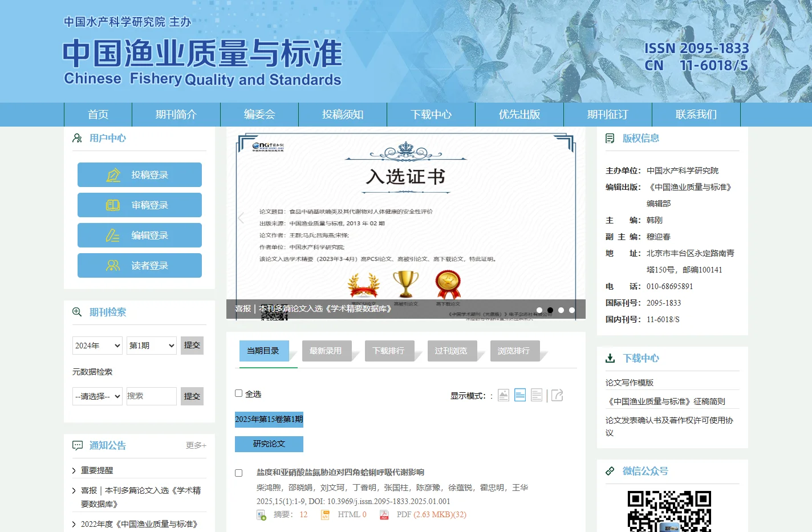812x532 pixels.
Task: Open 论文写作模版 download link
Action: tap(630, 383)
